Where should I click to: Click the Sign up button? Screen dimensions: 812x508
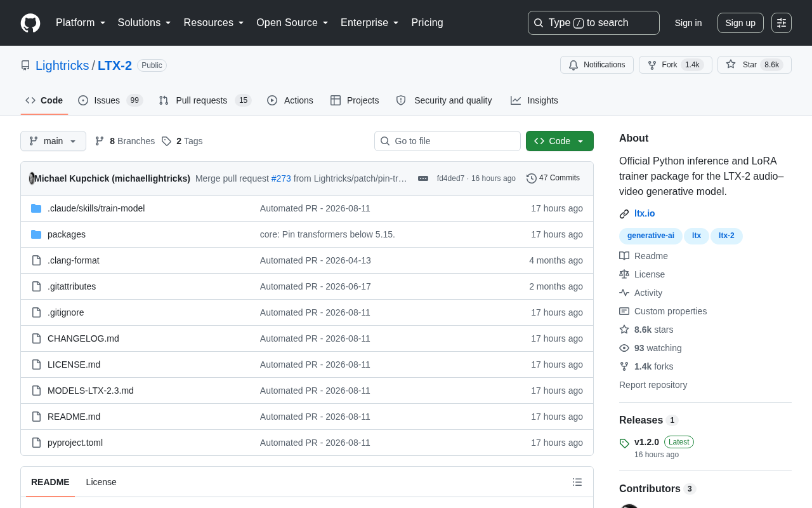pyautogui.click(x=740, y=23)
